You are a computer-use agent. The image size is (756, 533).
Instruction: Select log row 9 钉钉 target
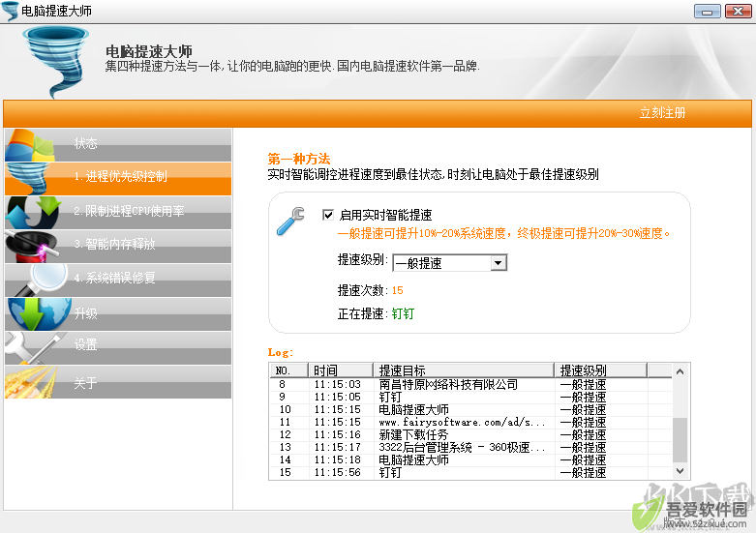click(x=389, y=398)
